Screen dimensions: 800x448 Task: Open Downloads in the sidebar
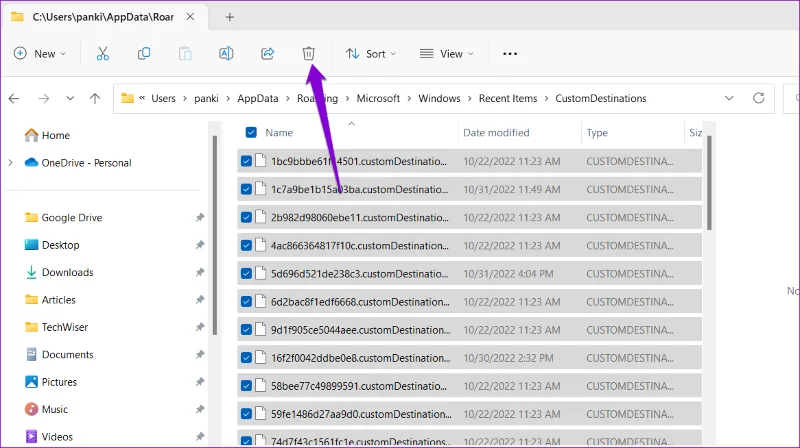[x=59, y=272]
